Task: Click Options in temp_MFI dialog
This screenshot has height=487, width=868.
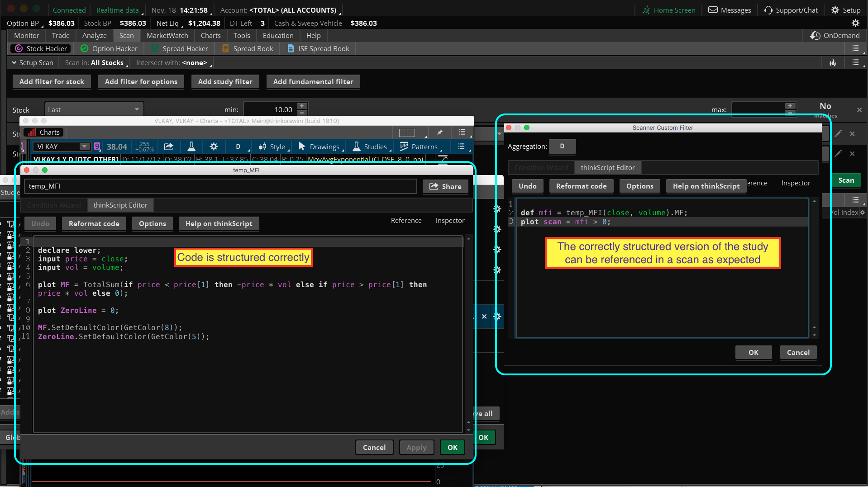Action: coord(153,223)
